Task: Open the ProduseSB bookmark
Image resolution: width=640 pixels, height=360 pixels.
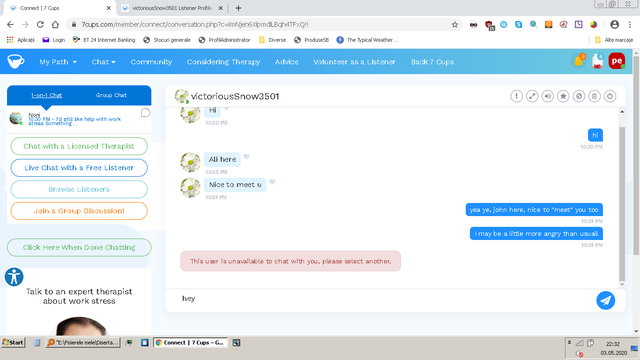Action: pyautogui.click(x=311, y=40)
